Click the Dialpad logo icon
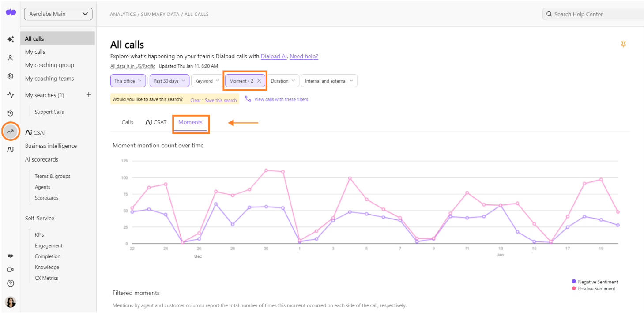 point(11,12)
